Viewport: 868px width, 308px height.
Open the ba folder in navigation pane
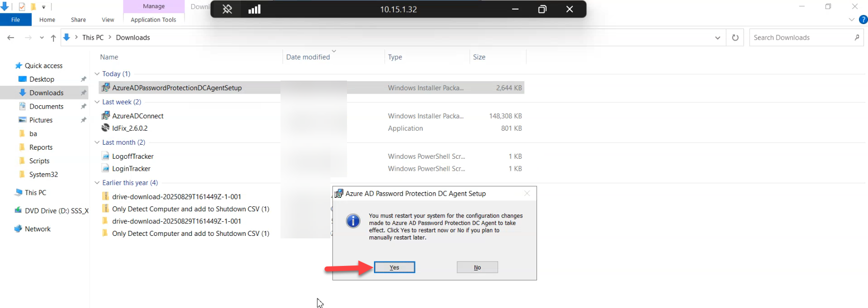(33, 134)
